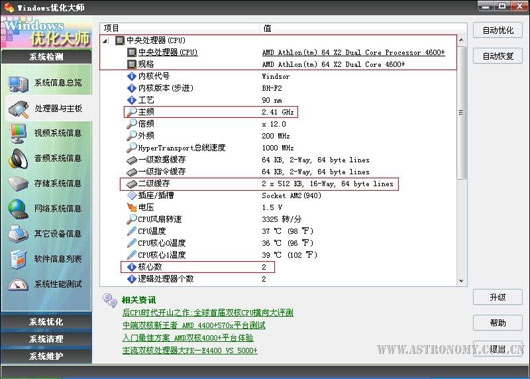This screenshot has height=379, width=530.
Task: Select 视频系统信息 monitor icon
Action: [18, 134]
